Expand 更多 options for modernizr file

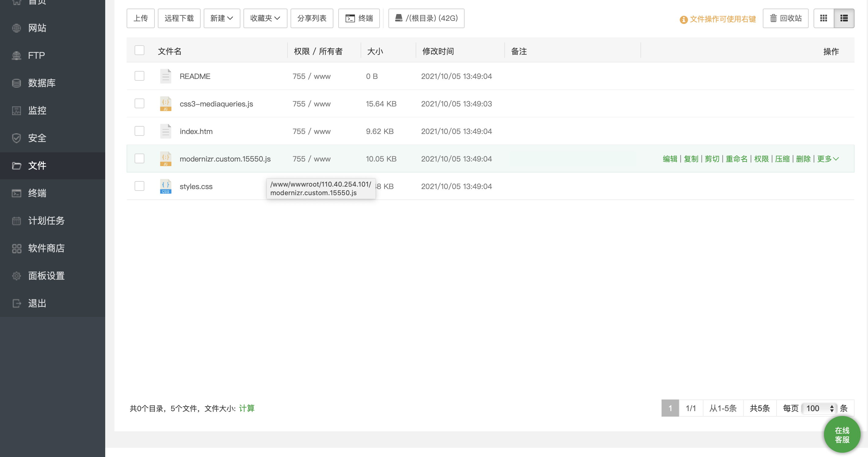pyautogui.click(x=828, y=159)
